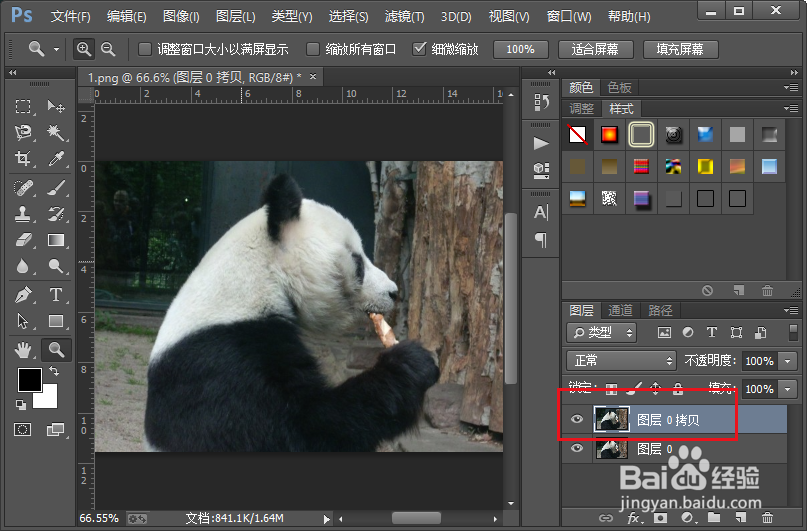807x531 pixels.
Task: Select the Hand tool
Action: (23, 350)
